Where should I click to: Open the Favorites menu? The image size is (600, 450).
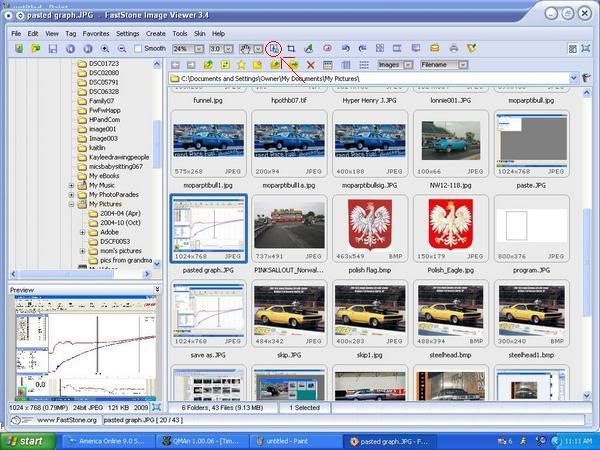coord(96,34)
